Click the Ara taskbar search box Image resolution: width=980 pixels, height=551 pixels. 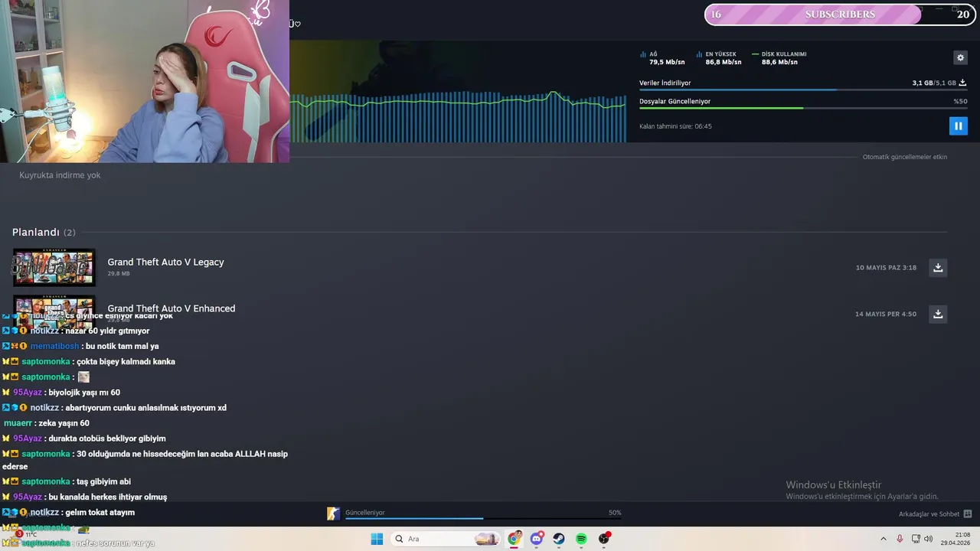pyautogui.click(x=446, y=539)
